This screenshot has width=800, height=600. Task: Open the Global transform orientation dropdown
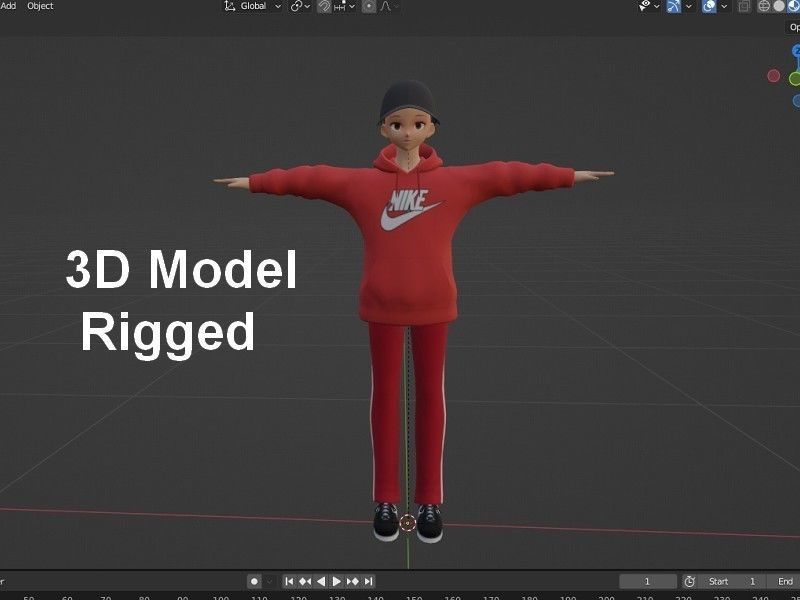point(250,6)
